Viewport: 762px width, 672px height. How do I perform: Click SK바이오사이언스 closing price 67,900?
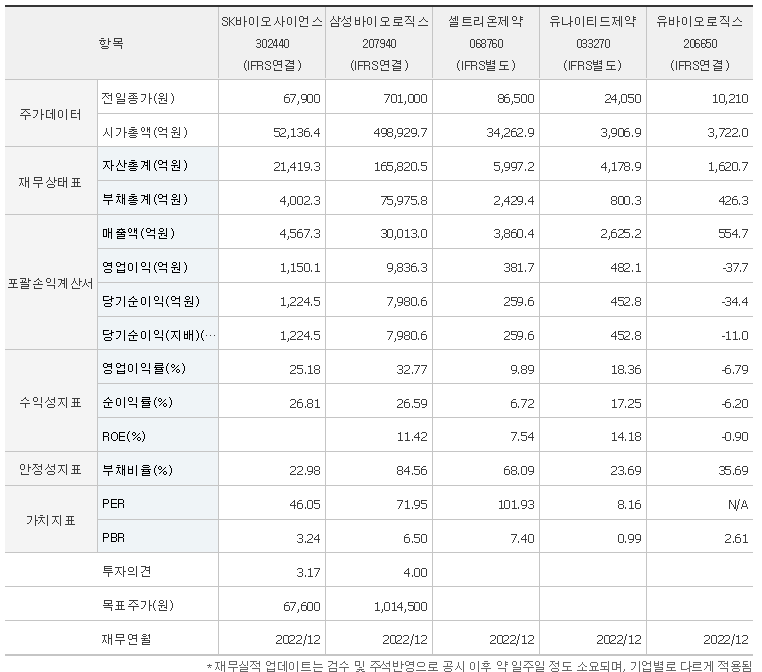click(x=301, y=99)
